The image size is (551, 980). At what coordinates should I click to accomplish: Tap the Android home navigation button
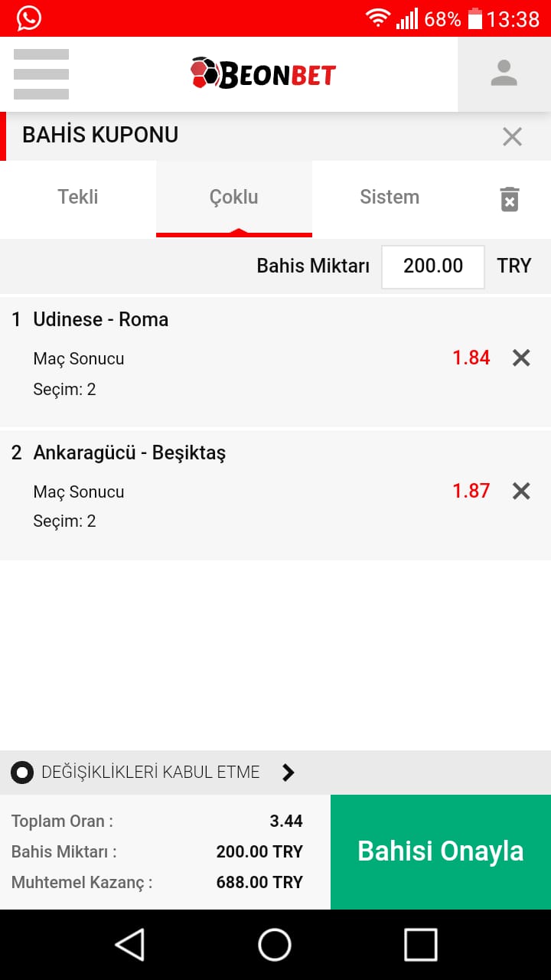[275, 945]
